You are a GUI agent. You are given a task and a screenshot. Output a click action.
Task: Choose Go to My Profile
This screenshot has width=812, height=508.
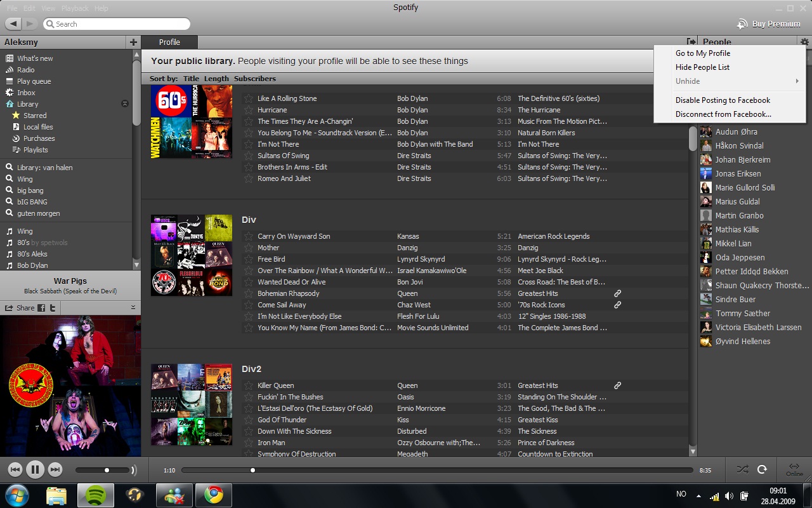click(x=703, y=53)
